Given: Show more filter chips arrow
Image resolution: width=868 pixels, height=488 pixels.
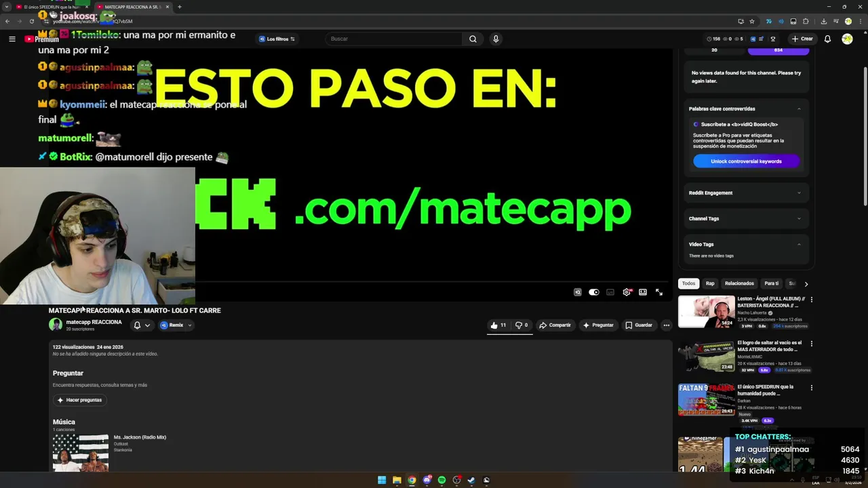Looking at the screenshot, I should [x=806, y=284].
